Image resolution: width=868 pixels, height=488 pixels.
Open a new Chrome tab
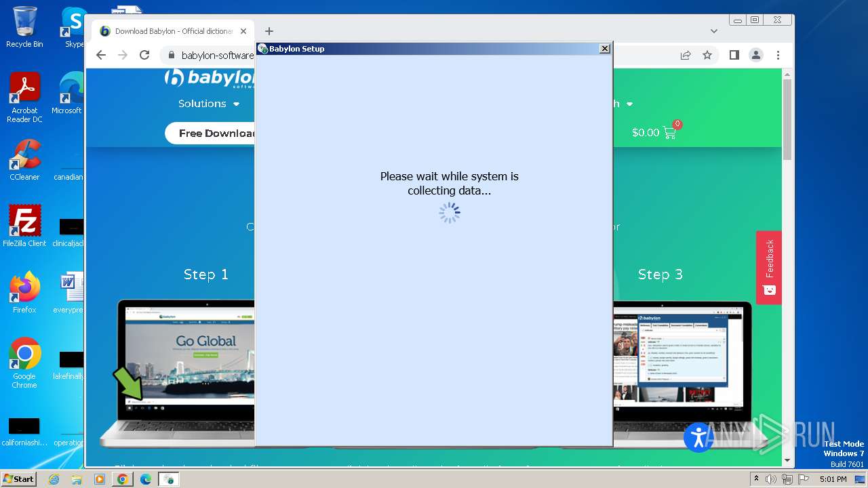(269, 31)
